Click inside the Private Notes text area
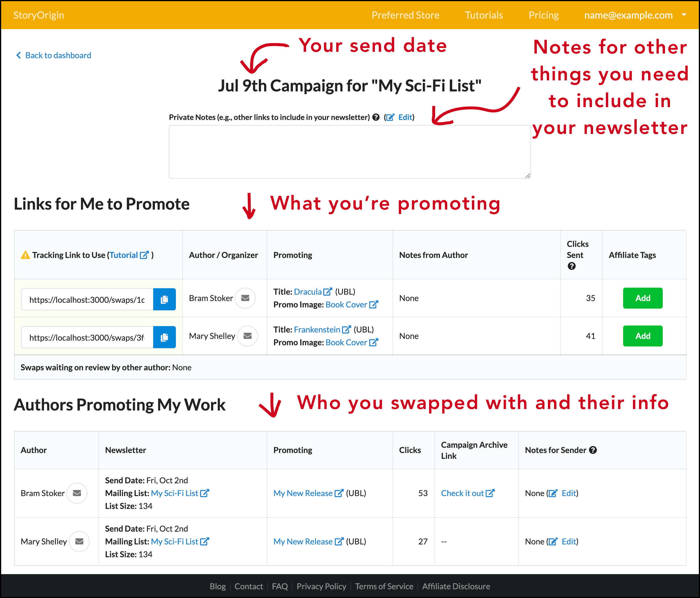The image size is (700, 598). pos(349,152)
